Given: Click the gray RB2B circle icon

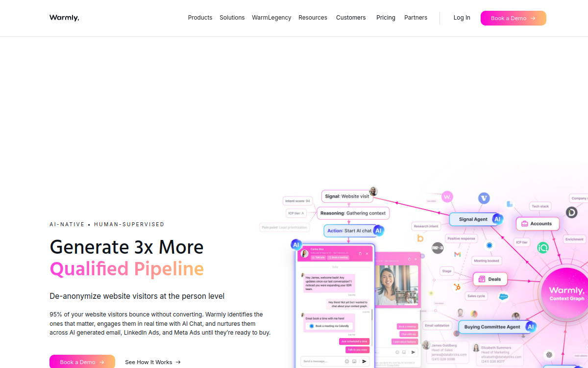Looking at the screenshot, I should (x=438, y=248).
